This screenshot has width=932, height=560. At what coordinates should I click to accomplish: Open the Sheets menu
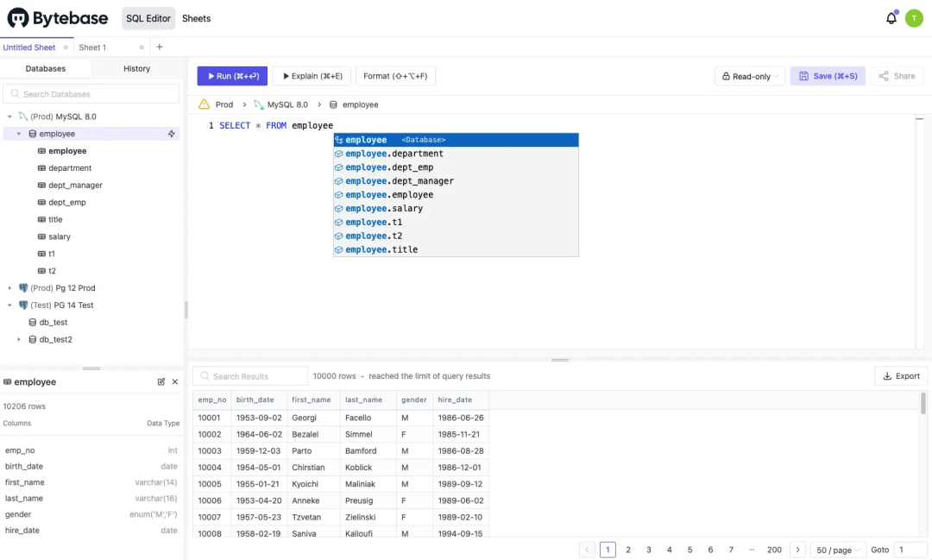tap(196, 18)
